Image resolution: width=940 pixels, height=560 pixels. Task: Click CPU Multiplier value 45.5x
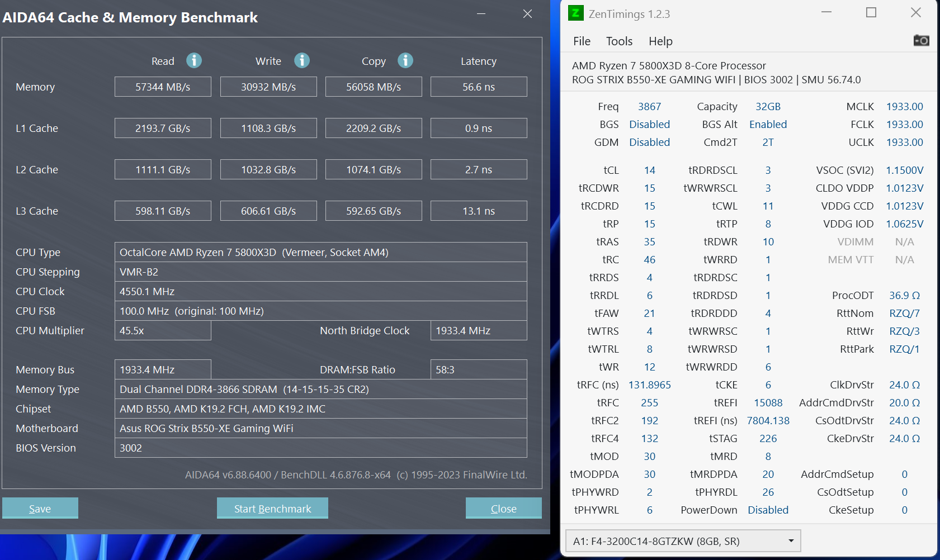pyautogui.click(x=163, y=330)
